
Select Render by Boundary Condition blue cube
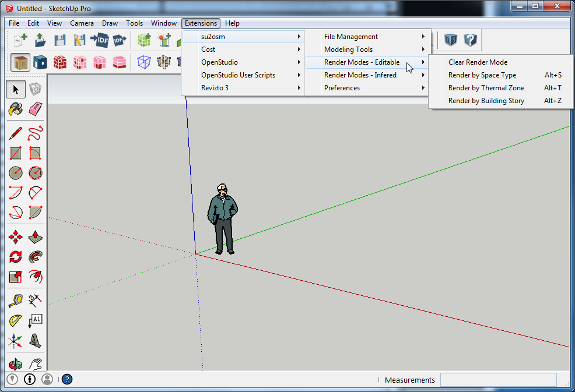point(40,62)
